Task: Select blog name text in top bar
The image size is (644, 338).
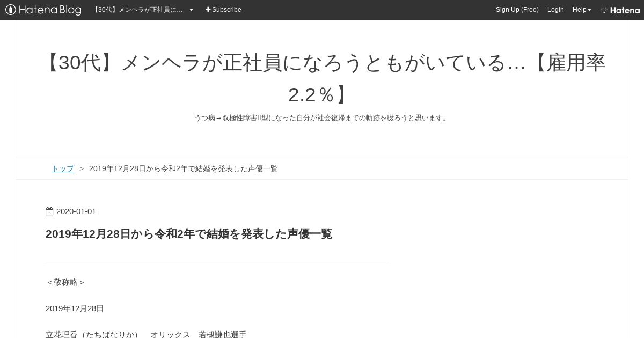Action: coord(138,10)
